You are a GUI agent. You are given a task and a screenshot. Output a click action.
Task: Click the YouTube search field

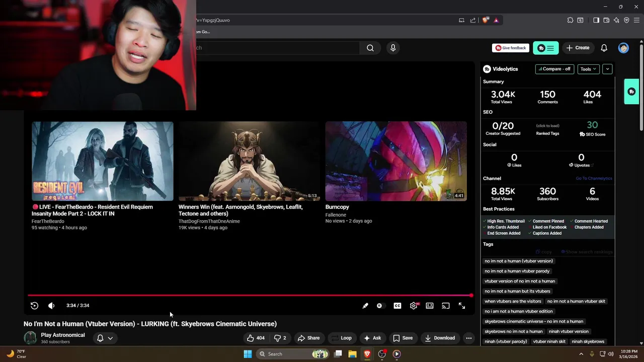pos(277,48)
